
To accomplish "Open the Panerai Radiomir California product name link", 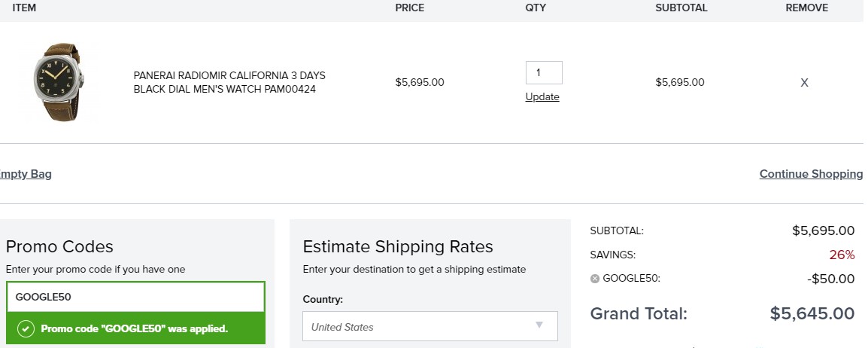I will [229, 82].
